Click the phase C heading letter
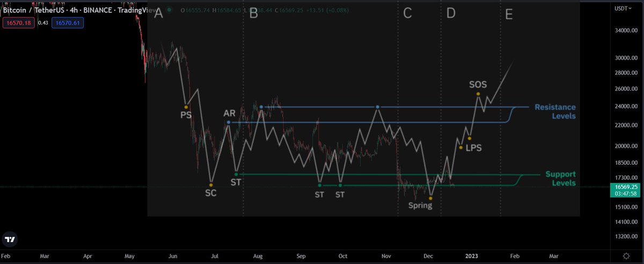The height and width of the screenshot is (264, 644). coord(407,14)
